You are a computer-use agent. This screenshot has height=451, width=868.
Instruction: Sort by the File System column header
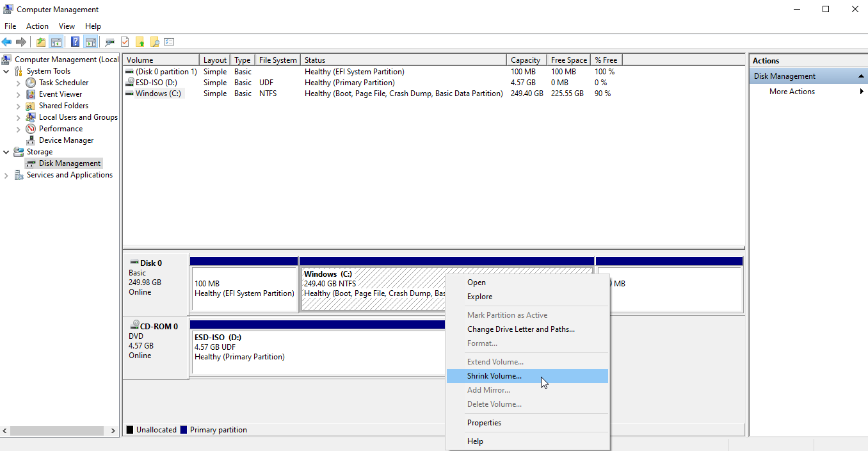(278, 60)
